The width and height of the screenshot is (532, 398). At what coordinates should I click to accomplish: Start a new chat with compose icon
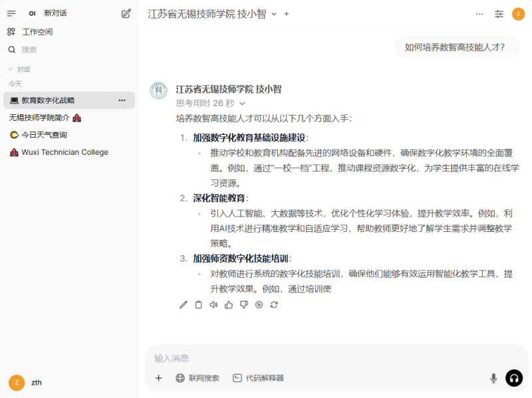[126, 13]
